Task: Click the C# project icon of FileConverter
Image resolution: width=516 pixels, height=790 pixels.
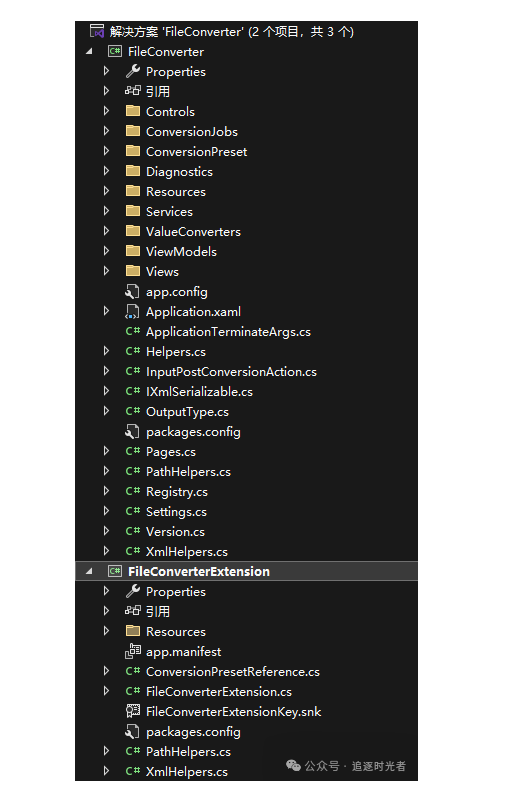Action: click(x=115, y=51)
